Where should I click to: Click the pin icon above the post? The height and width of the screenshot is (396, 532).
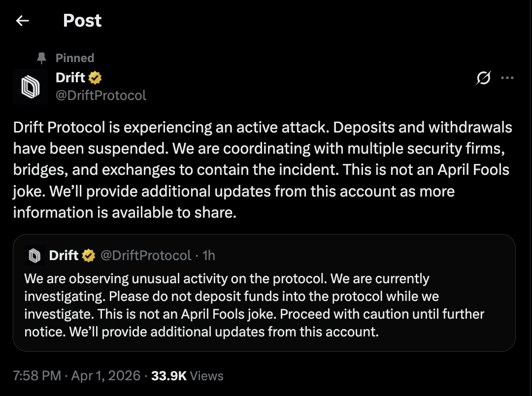(42, 58)
